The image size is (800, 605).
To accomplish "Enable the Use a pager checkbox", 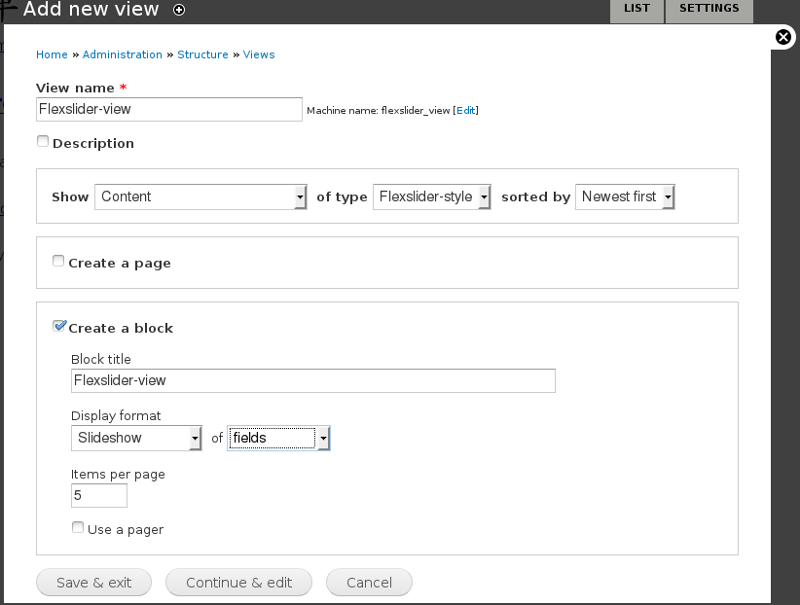I will click(78, 527).
